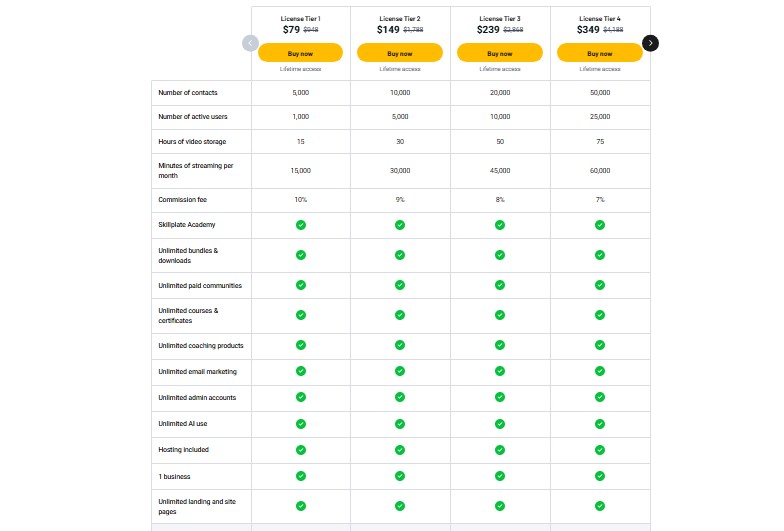Select the License Tier 4 heading
Image resolution: width=784 pixels, height=531 pixels.
point(600,18)
